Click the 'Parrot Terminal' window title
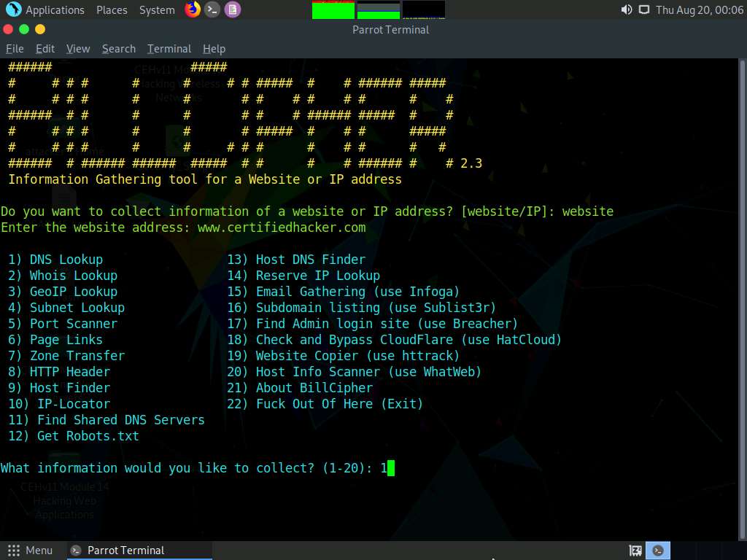 (391, 29)
